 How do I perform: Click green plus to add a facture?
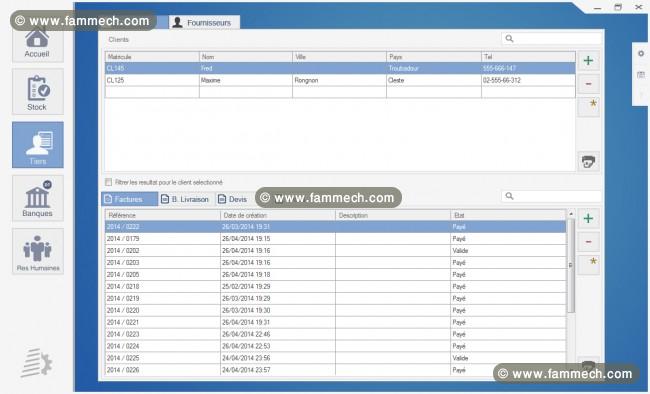click(588, 219)
